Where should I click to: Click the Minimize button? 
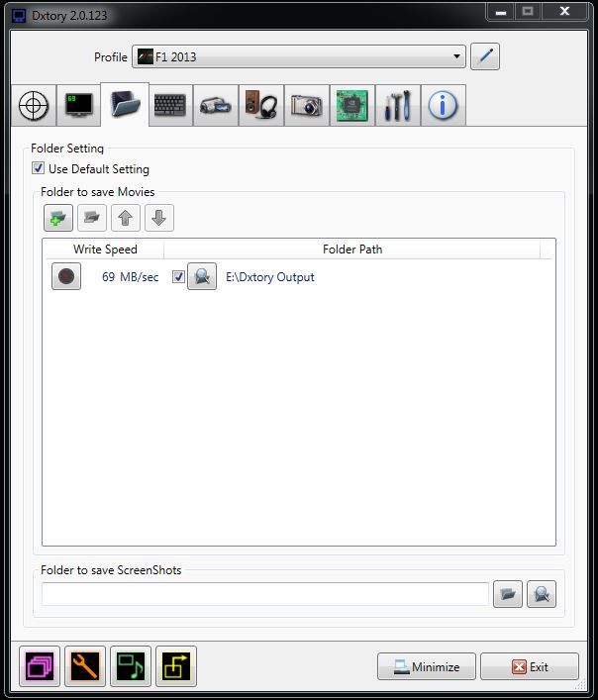426,666
